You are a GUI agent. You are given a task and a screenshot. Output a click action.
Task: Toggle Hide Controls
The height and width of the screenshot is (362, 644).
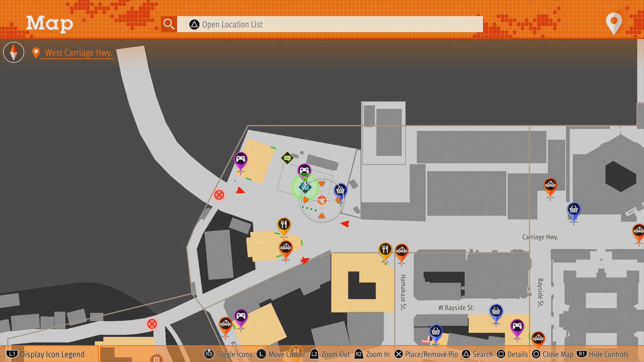click(603, 354)
